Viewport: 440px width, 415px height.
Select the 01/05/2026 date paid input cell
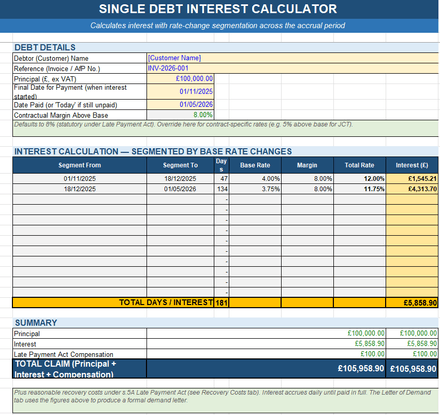(180, 105)
